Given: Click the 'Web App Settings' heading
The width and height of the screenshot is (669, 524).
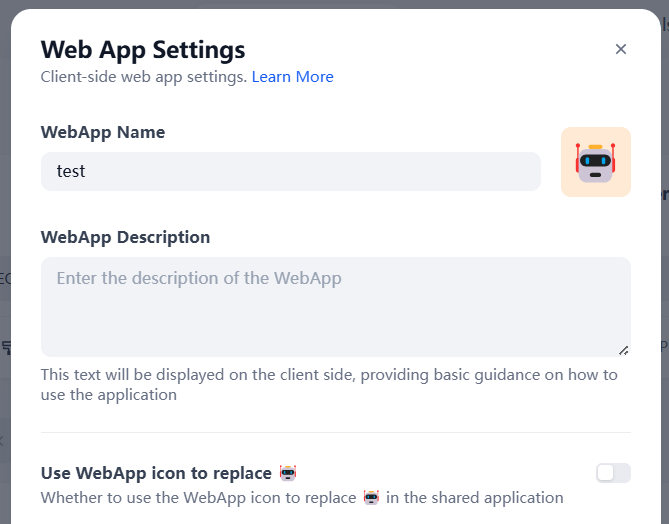Looking at the screenshot, I should coord(142,49).
